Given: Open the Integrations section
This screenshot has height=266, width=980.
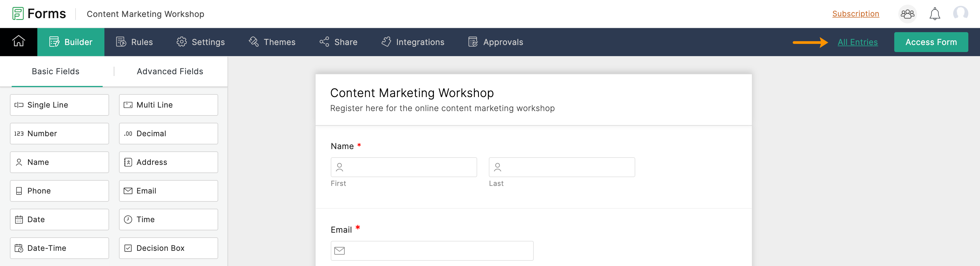Looking at the screenshot, I should point(413,42).
